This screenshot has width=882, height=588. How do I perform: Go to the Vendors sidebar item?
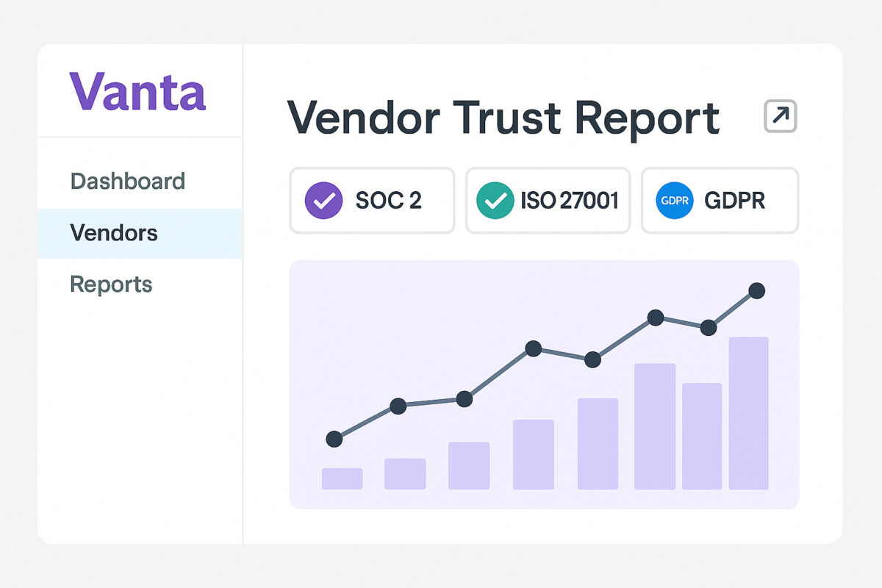(114, 233)
